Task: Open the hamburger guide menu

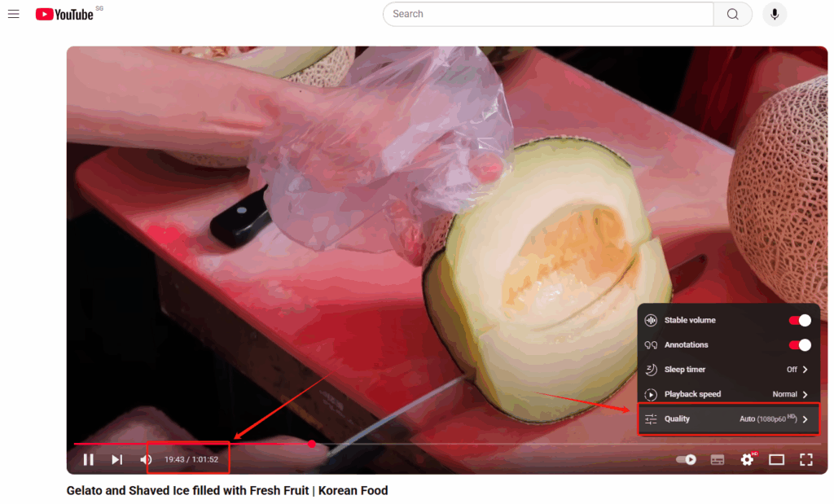Action: (x=13, y=14)
